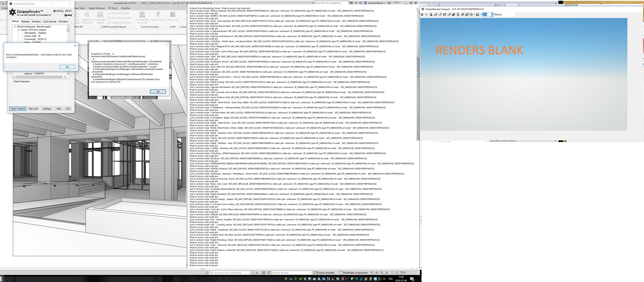Select the autofocus AF picker tool
644x282 pixels.
pyautogui.click(x=435, y=14)
